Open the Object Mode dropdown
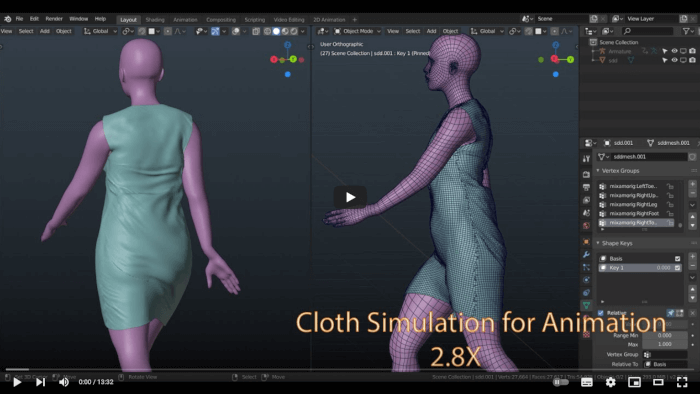700x394 pixels. tap(358, 31)
